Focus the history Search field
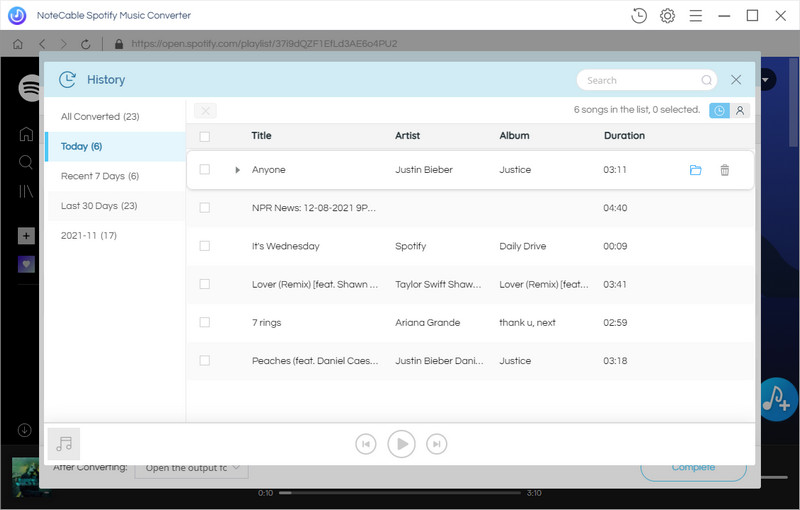Viewport: 800px width, 510px height. click(646, 80)
